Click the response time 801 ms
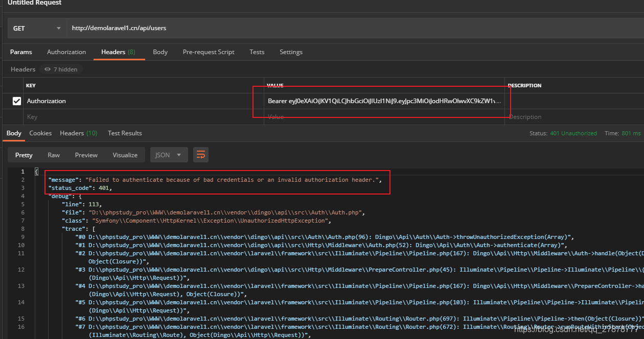 (631, 133)
